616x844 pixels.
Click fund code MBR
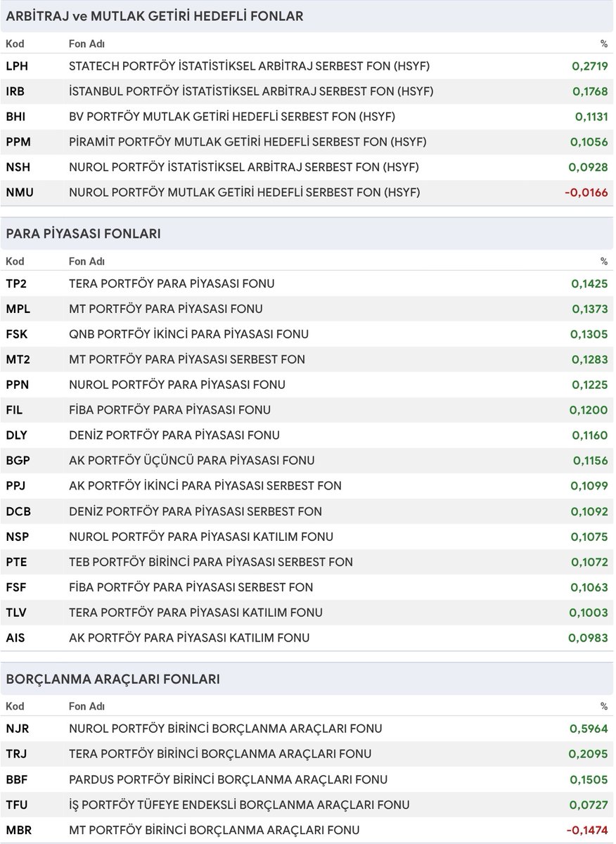[18, 830]
